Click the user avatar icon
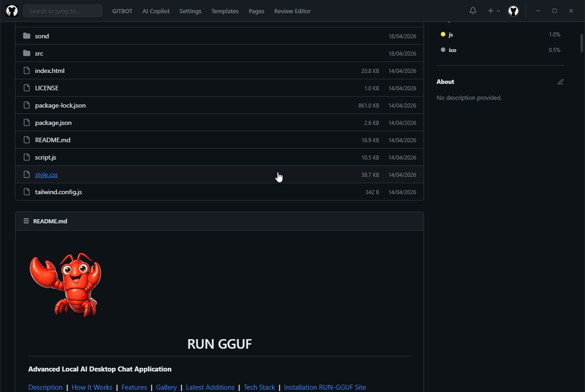 click(x=513, y=11)
